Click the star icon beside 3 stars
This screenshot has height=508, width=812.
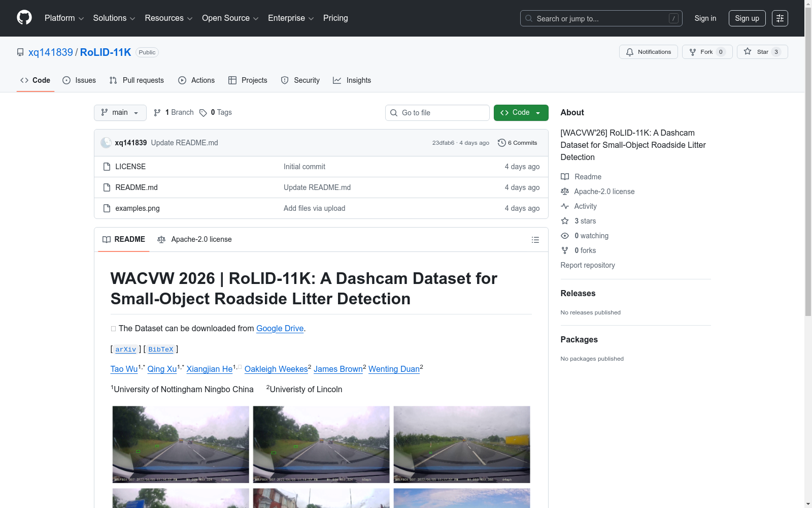(x=565, y=221)
